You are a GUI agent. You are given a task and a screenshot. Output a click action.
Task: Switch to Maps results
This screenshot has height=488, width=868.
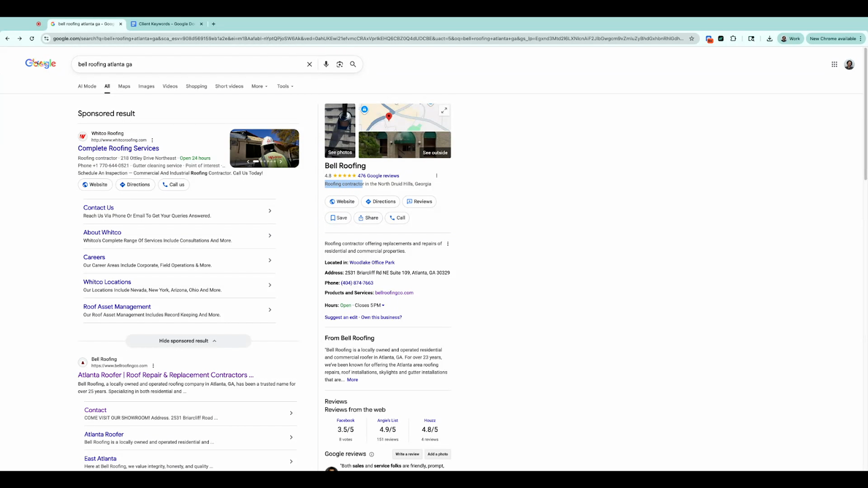pos(124,86)
